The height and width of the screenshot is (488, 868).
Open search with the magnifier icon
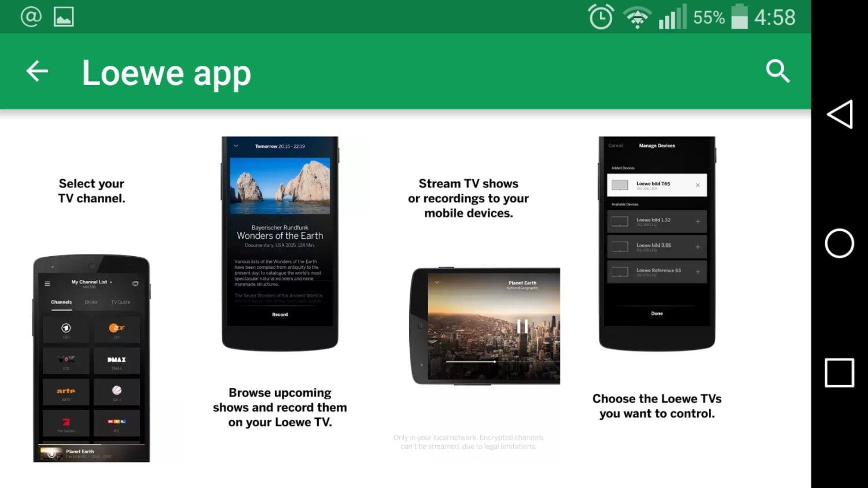(x=777, y=72)
